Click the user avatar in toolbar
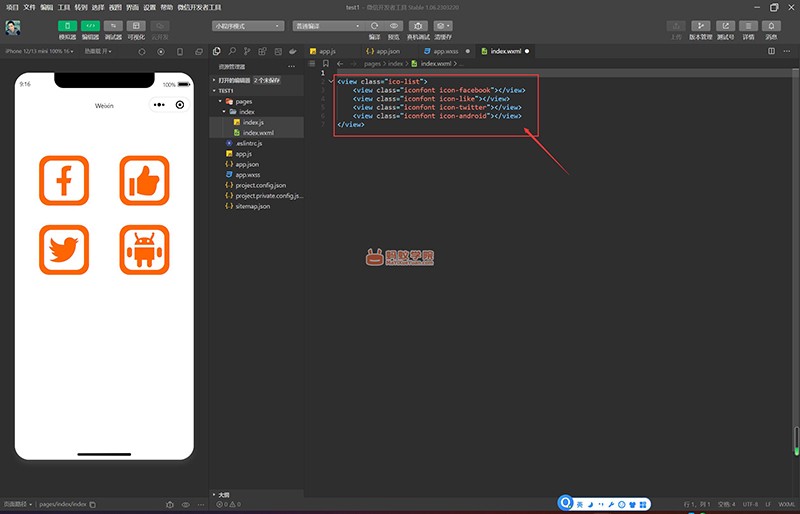The width and height of the screenshot is (800, 514). tap(13, 28)
